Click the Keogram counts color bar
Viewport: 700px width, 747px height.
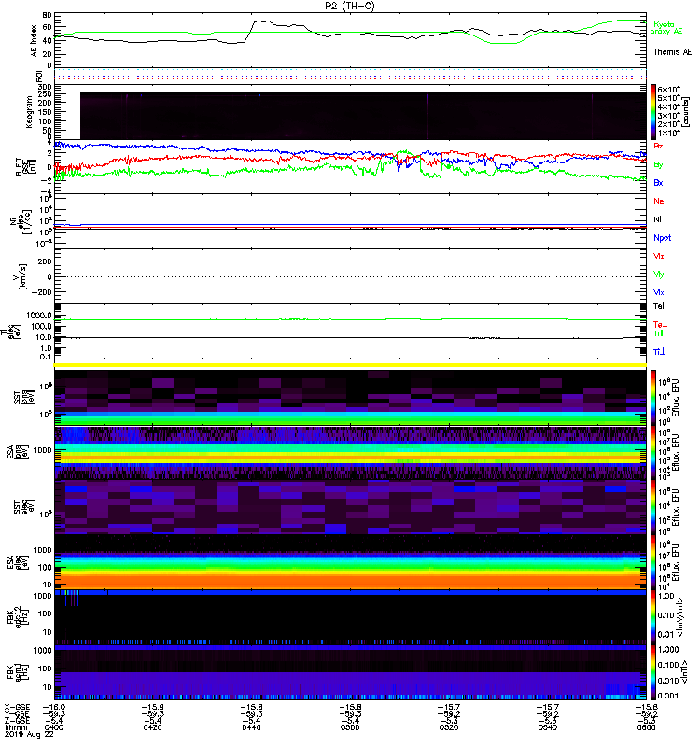click(x=654, y=110)
